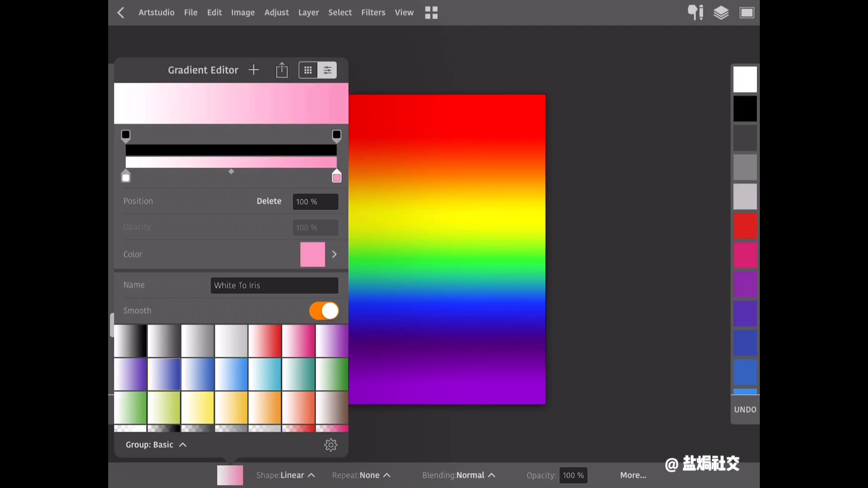This screenshot has height=488, width=868.
Task: Turn off the Smooth switch
Action: (x=324, y=311)
